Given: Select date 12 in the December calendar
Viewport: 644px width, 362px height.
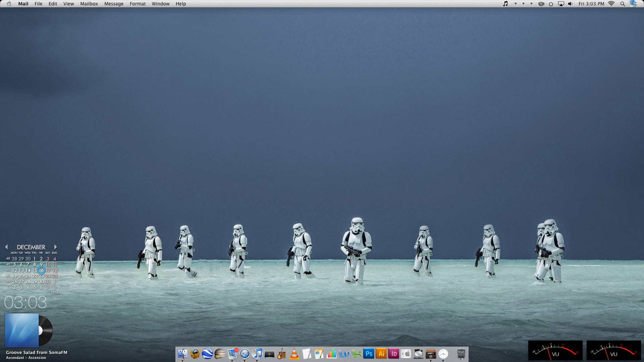Looking at the screenshot, I should (x=14, y=270).
